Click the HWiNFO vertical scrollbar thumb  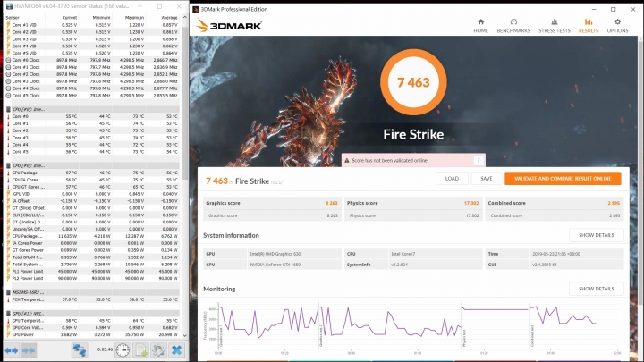[184, 103]
